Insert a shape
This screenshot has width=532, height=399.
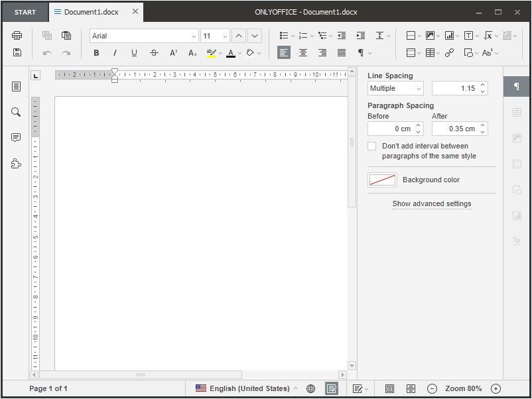(x=468, y=53)
